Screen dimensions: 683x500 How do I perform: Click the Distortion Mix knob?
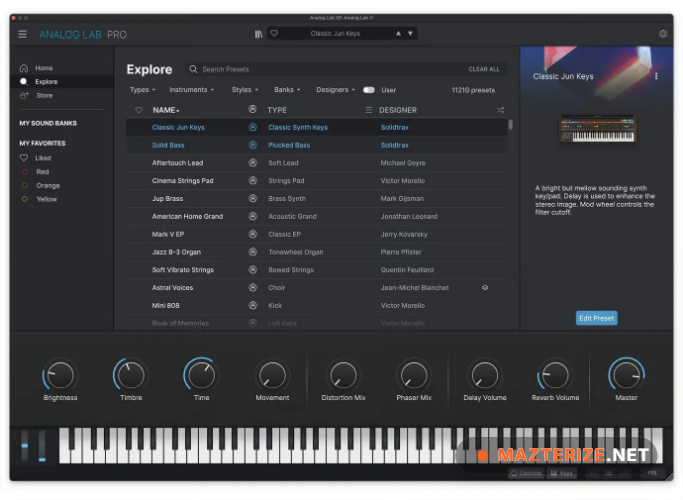point(343,375)
